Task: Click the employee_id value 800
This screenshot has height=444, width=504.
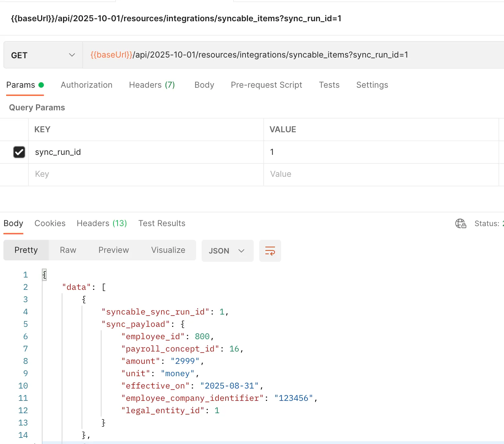Action: click(x=202, y=336)
